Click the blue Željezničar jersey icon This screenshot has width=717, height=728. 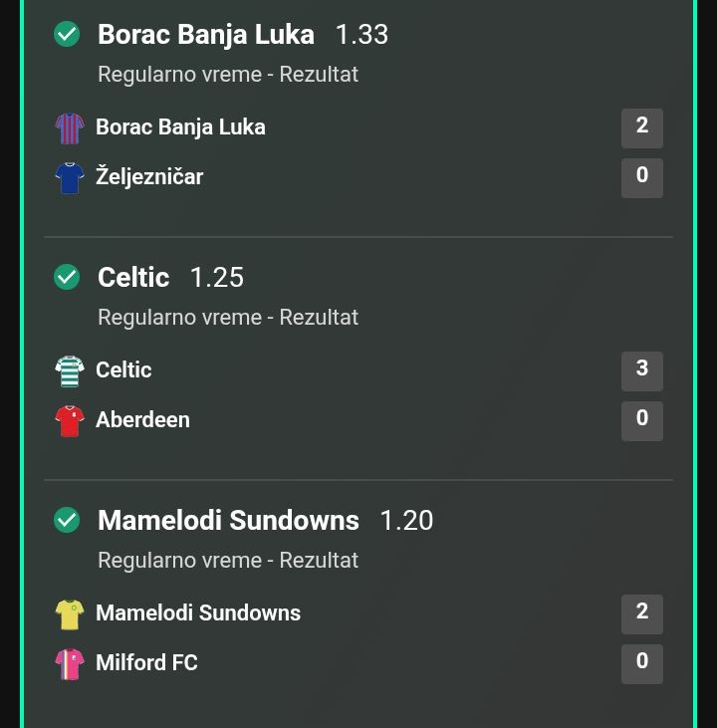click(x=70, y=178)
